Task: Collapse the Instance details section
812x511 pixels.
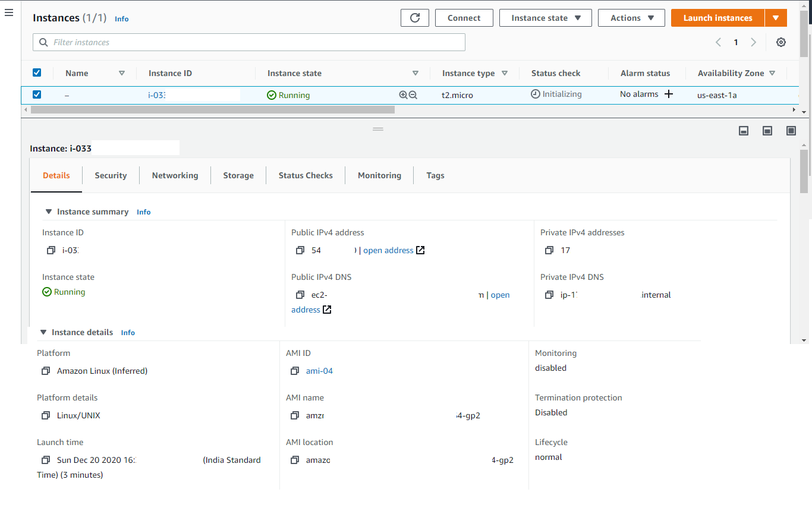Action: [43, 332]
